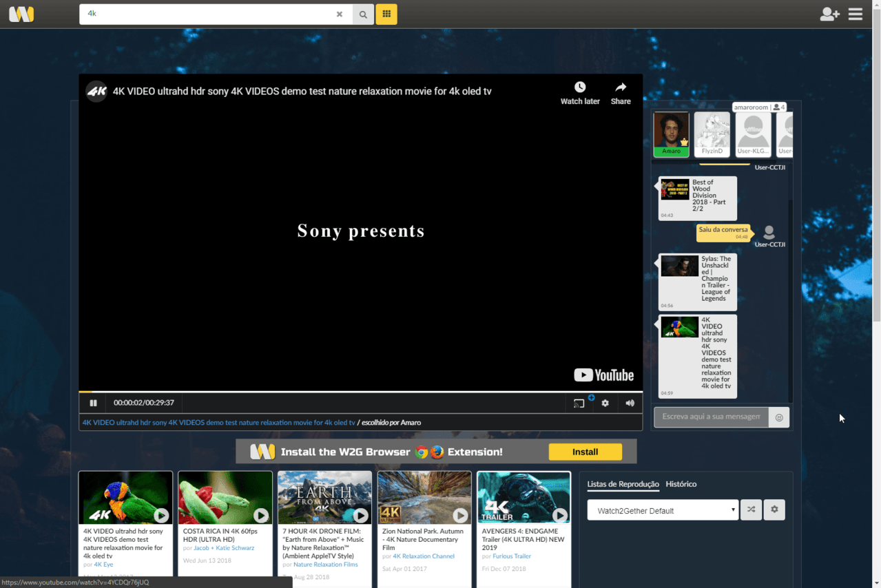Play the 4K VIDEO ultrahd parrot result
This screenshot has height=588, width=881.
click(161, 516)
